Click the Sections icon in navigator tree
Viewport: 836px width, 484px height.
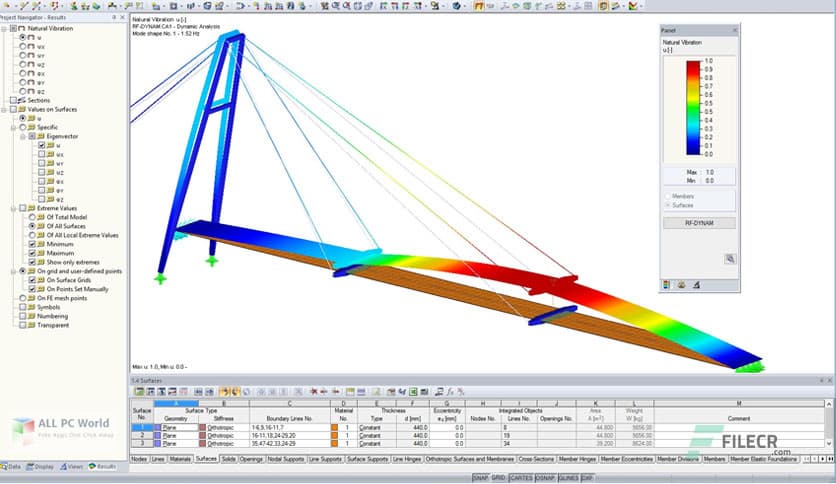click(22, 100)
